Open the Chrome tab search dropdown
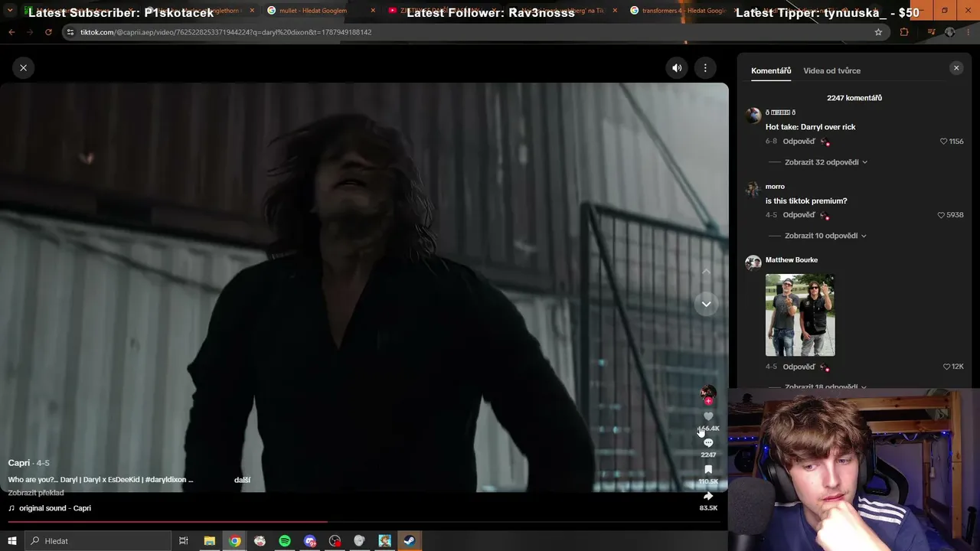Screen dimensions: 980x551 pos(10,11)
